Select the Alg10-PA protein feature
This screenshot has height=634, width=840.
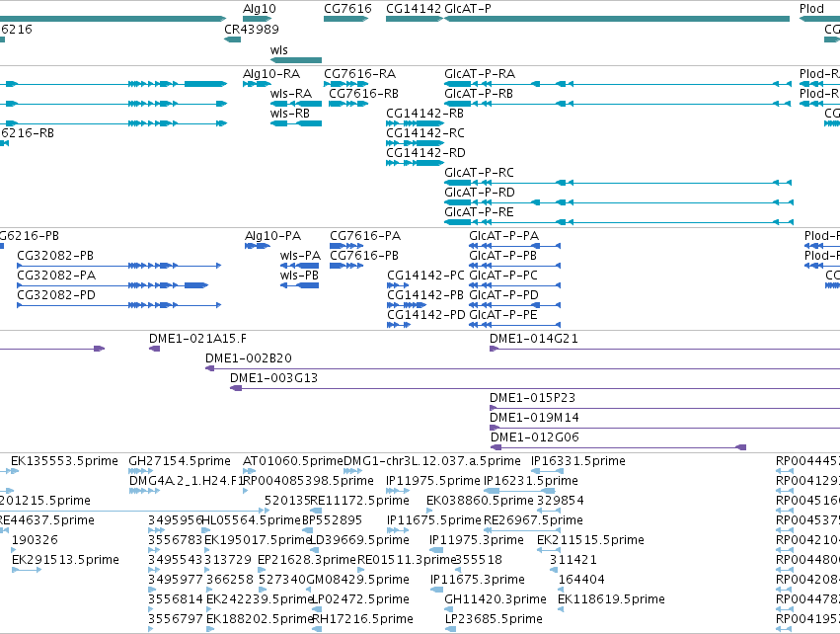click(x=258, y=246)
